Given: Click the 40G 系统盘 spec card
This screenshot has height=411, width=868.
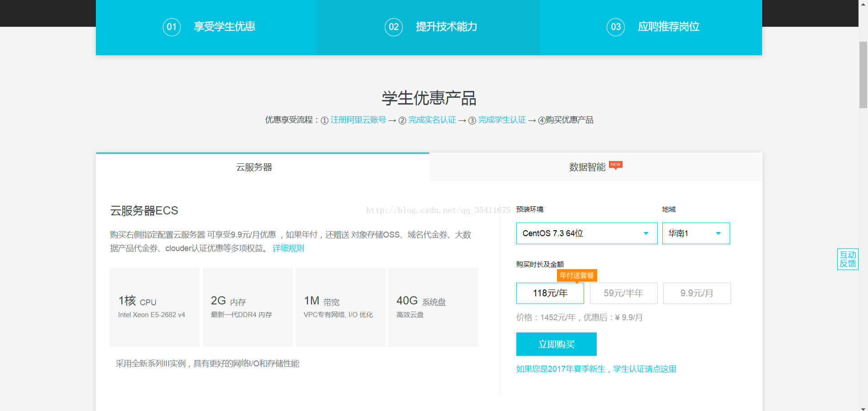Looking at the screenshot, I should point(433,307).
